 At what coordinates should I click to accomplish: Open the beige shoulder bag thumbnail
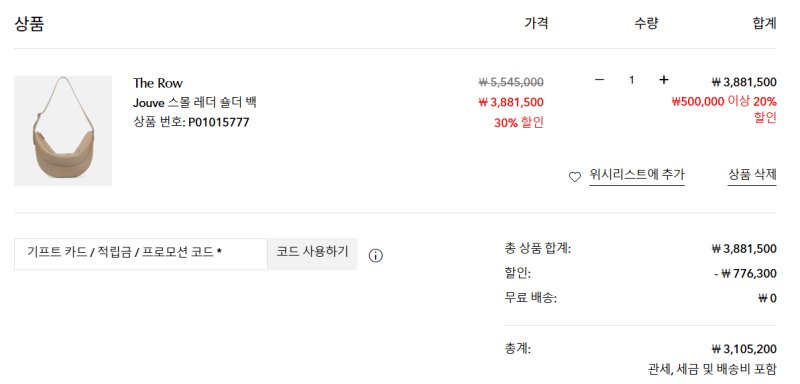pyautogui.click(x=63, y=131)
